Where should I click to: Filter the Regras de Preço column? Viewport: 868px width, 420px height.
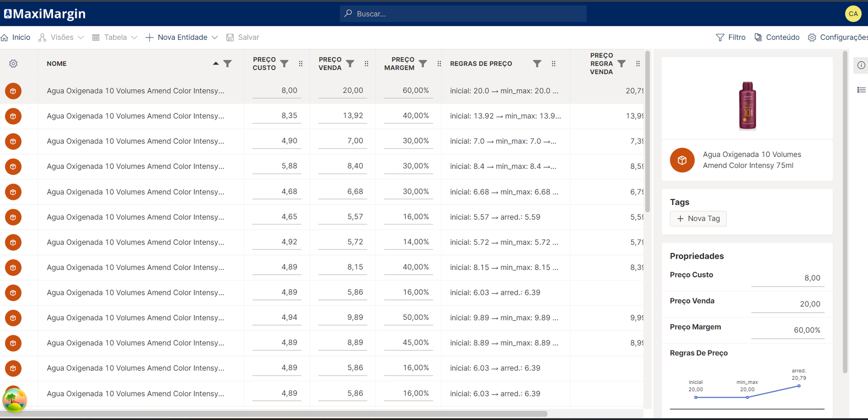click(537, 64)
